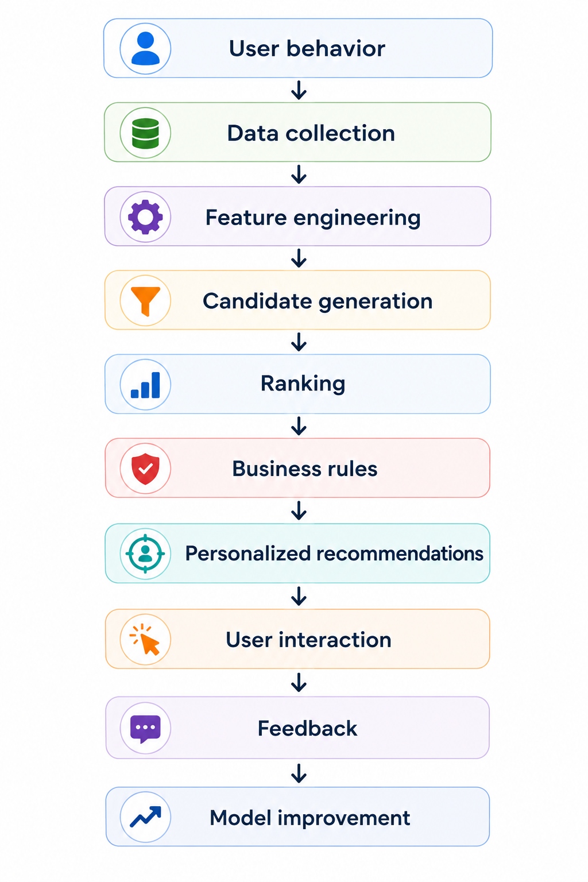Click the Feature engineering text
Viewport: 588px width, 882px height.
tap(313, 218)
